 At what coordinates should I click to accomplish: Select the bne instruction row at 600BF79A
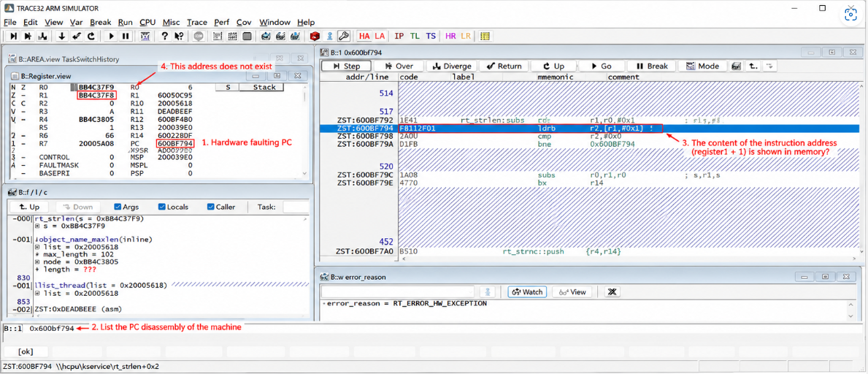[x=590, y=144]
